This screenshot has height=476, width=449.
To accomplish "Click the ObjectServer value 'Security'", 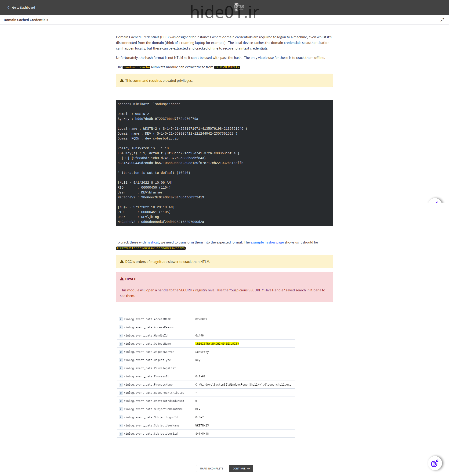I will 202,352.
